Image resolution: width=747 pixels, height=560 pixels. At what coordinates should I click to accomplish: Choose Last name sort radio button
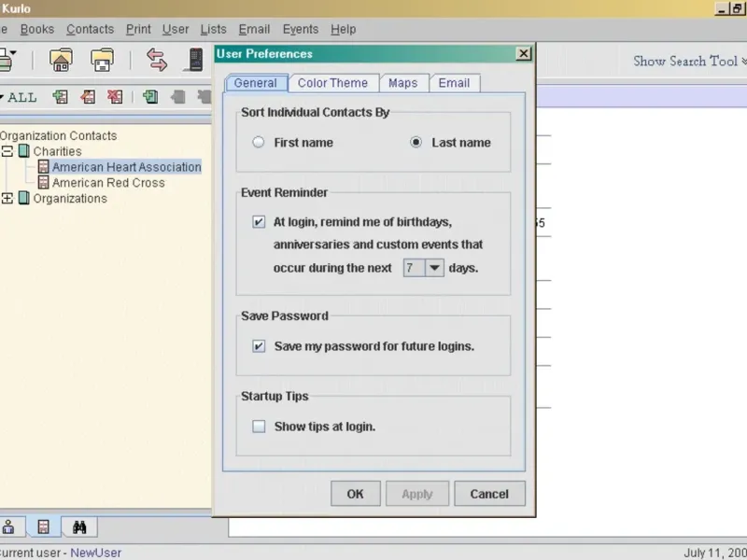[x=416, y=143]
